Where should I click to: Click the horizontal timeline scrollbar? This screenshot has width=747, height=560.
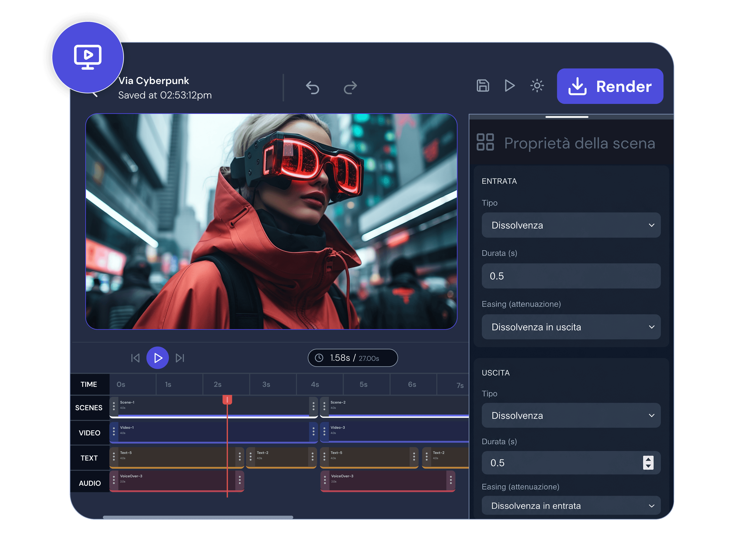point(198,517)
